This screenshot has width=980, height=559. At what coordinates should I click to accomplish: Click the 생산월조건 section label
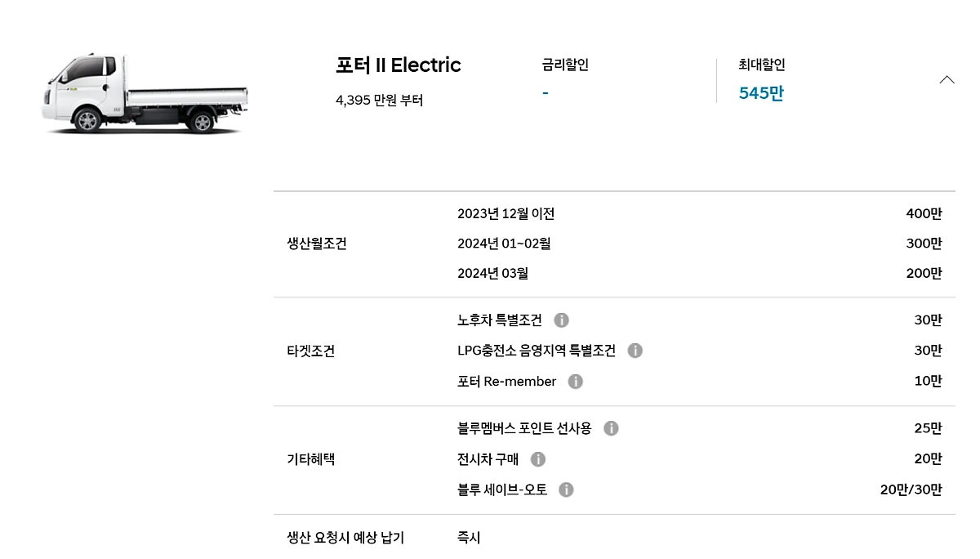[x=317, y=244]
